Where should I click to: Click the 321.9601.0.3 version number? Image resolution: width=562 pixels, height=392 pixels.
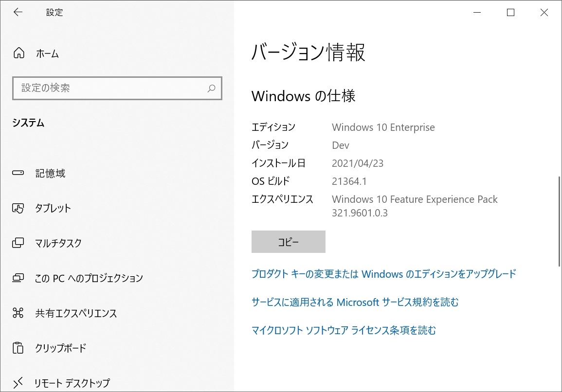(x=360, y=213)
